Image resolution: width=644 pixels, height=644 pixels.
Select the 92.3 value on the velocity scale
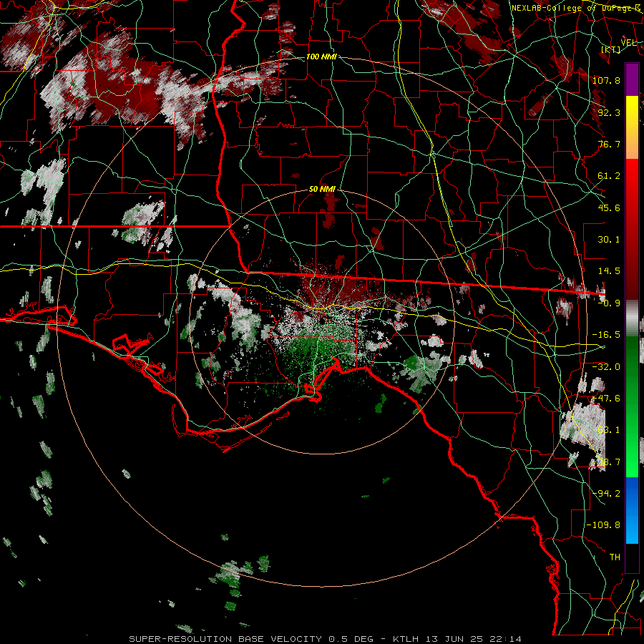(x=609, y=112)
